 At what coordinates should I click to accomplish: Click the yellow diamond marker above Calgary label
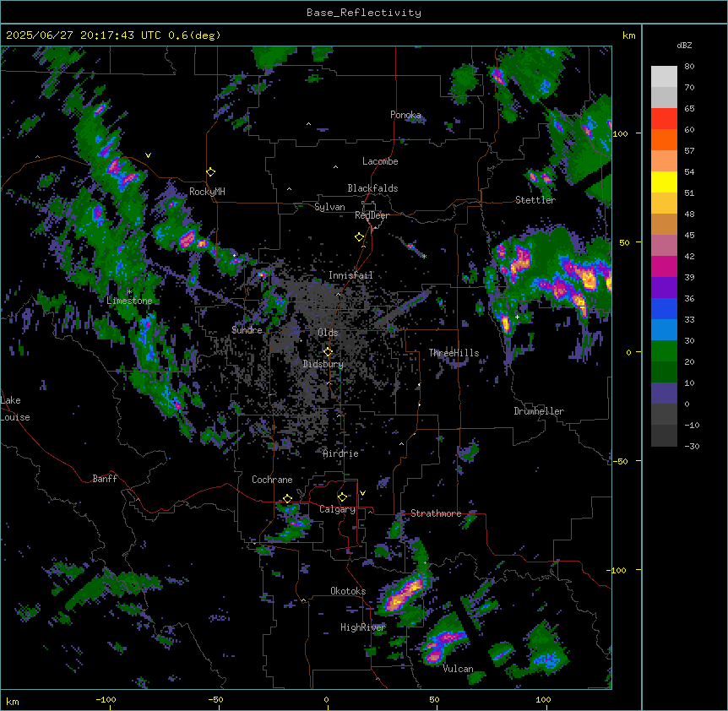342,497
